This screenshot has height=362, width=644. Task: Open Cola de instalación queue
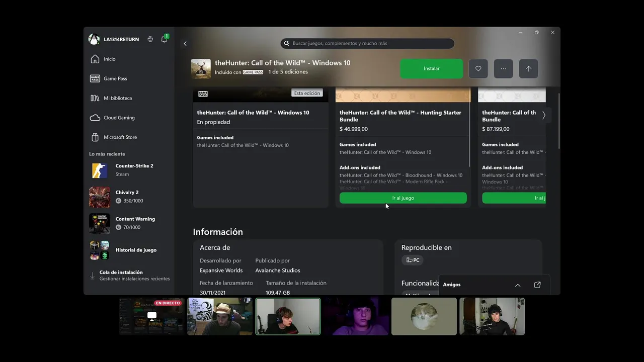pos(129,276)
